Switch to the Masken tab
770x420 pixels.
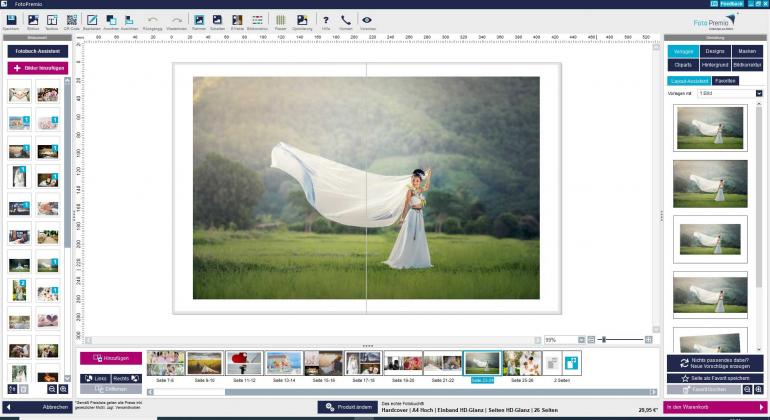coord(747,51)
